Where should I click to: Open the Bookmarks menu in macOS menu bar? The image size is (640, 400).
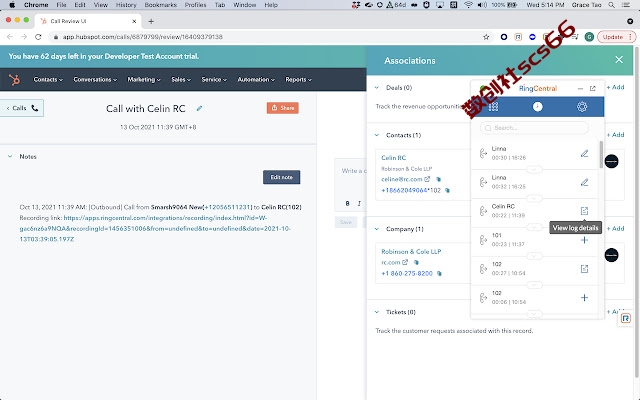(x=160, y=5)
